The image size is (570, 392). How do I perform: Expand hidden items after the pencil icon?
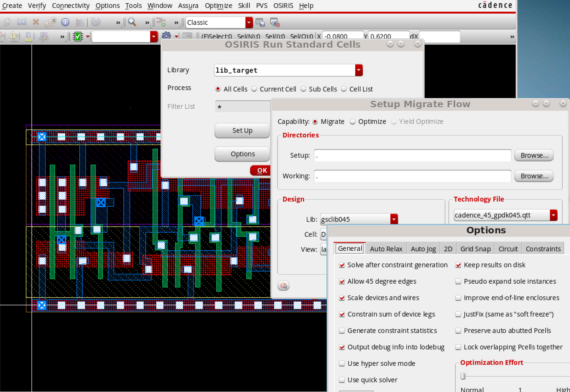coord(62,37)
